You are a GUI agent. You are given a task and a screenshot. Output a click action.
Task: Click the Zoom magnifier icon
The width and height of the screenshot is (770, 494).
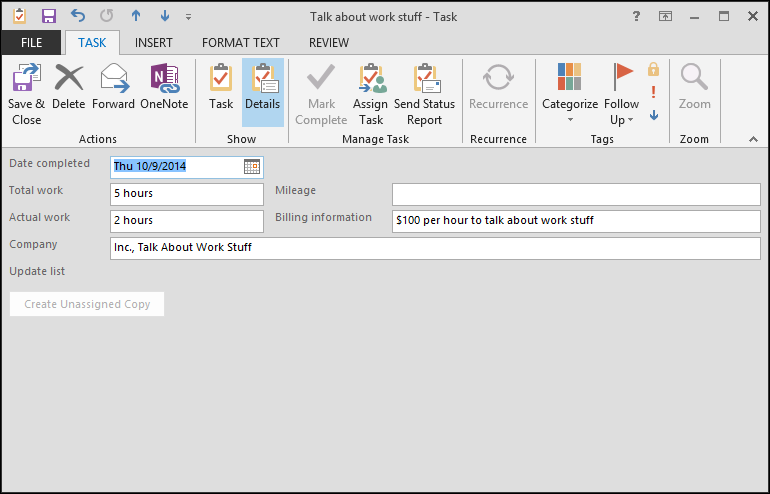pos(694,78)
